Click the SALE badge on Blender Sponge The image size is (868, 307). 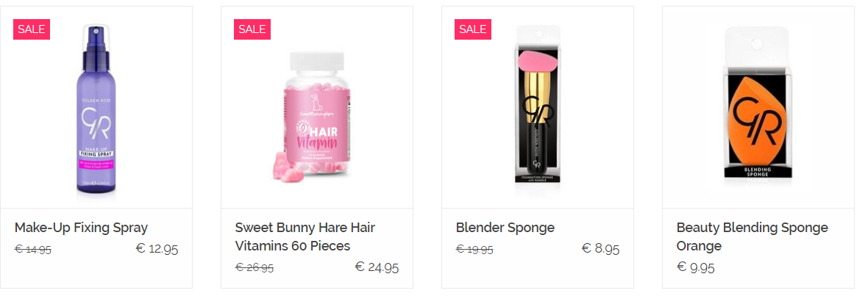(x=473, y=29)
